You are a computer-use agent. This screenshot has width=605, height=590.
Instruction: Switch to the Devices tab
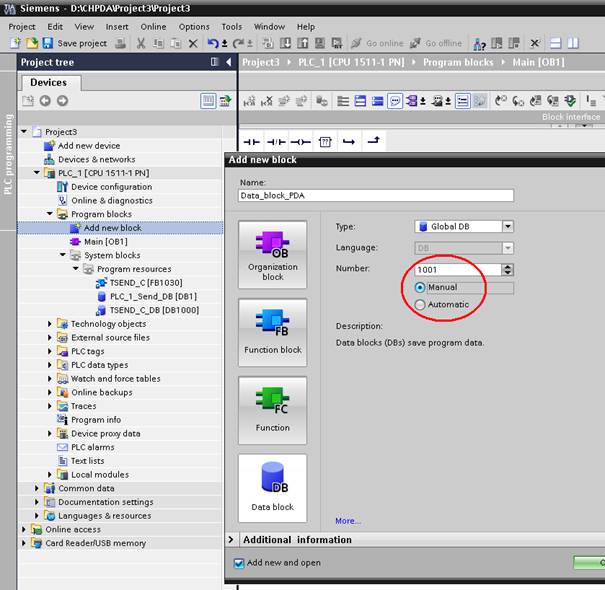click(x=48, y=83)
